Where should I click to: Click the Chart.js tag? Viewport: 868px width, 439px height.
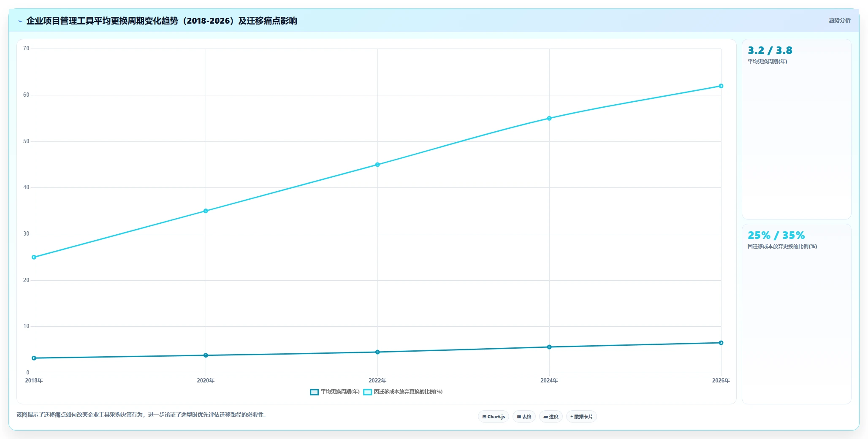pos(494,417)
